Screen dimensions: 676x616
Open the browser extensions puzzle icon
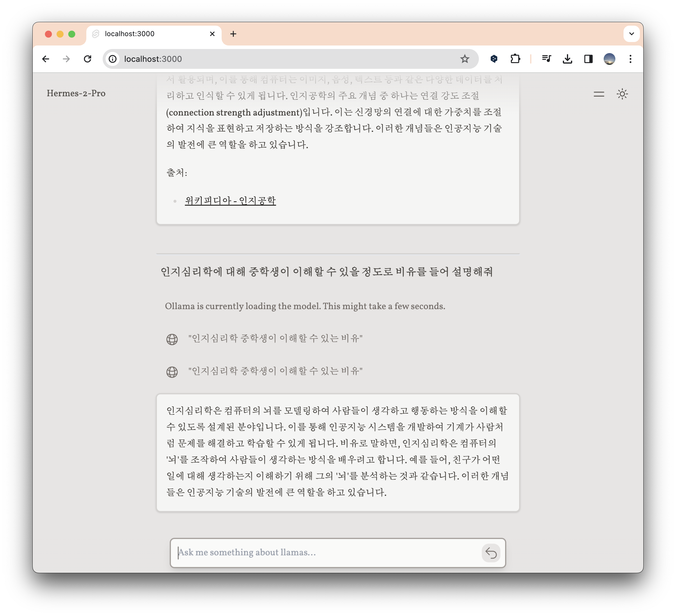click(x=515, y=59)
